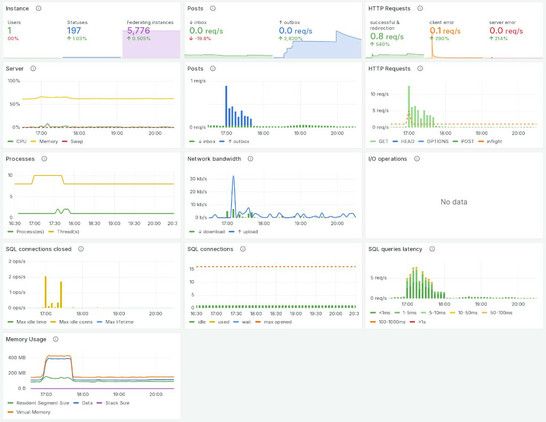546x422 pixels.
Task: Click the info icon of the SQL connections panel with the idle legend
Action: click(243, 249)
